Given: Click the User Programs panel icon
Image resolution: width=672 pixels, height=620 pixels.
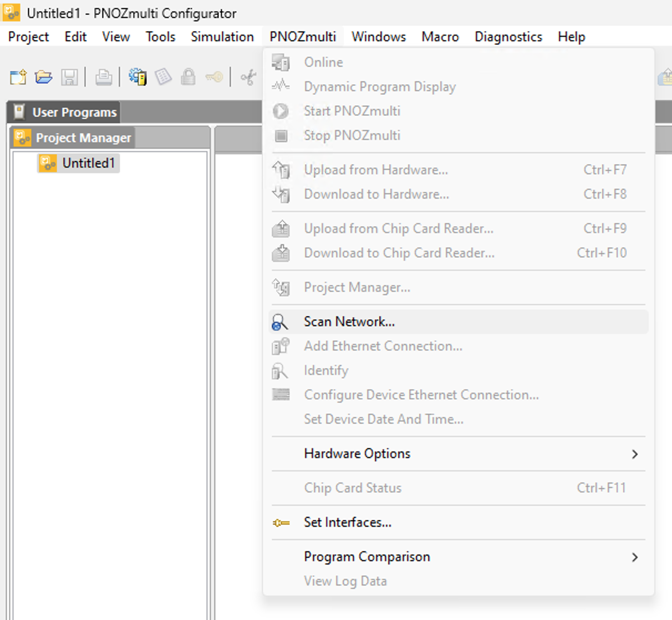Looking at the screenshot, I should click(19, 112).
